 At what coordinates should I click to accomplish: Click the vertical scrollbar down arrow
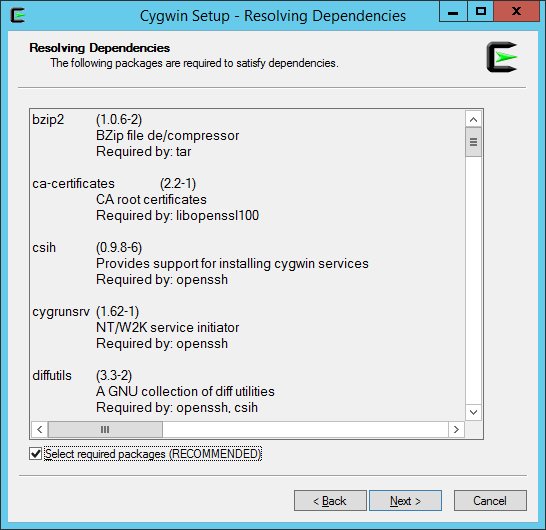click(x=473, y=412)
